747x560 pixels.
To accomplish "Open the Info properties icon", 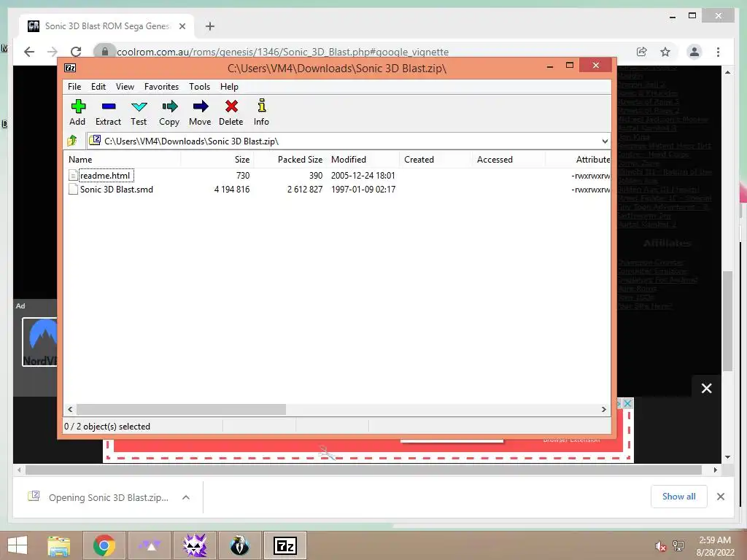I will point(262,106).
